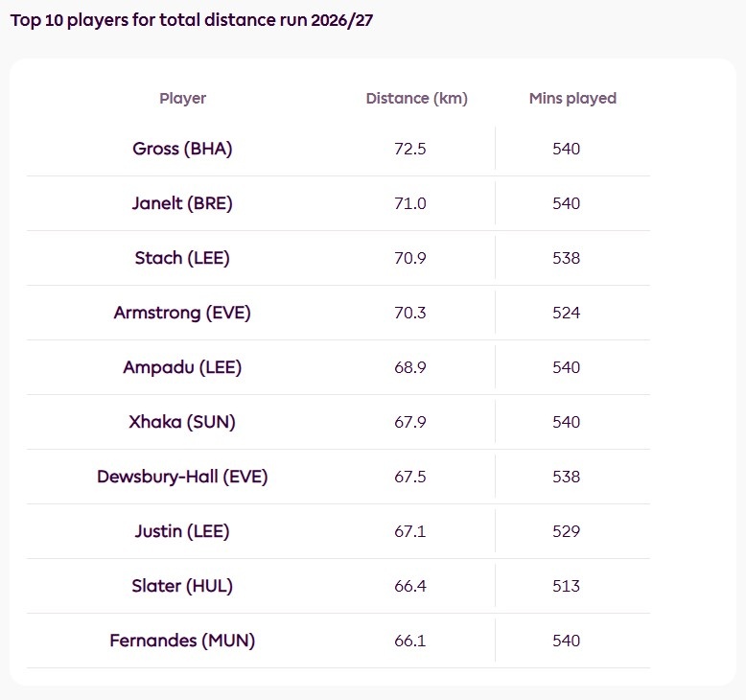Screen dimensions: 746x700
Task: Click the 72.5 distance value
Action: (410, 149)
